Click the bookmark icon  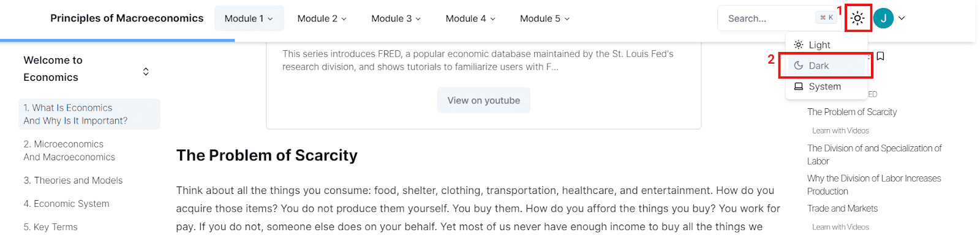pos(880,56)
